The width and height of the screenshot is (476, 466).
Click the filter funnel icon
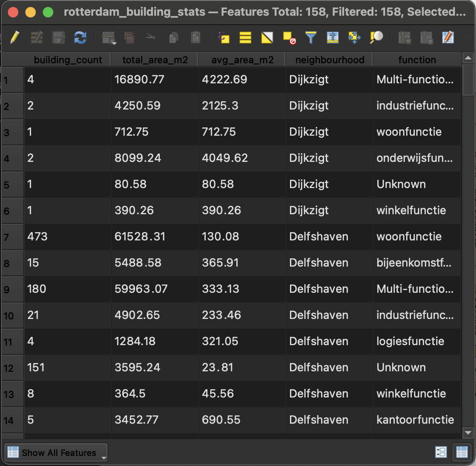(310, 38)
